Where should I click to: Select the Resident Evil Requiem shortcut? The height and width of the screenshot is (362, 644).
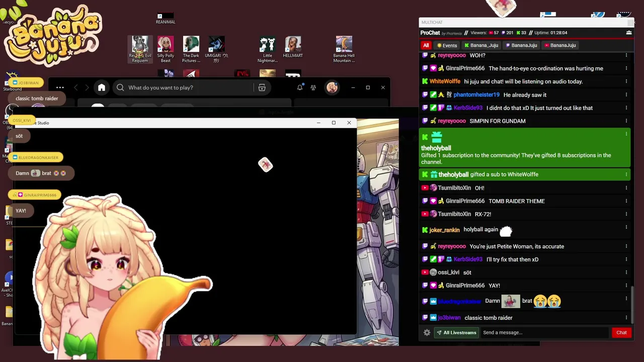pyautogui.click(x=140, y=49)
